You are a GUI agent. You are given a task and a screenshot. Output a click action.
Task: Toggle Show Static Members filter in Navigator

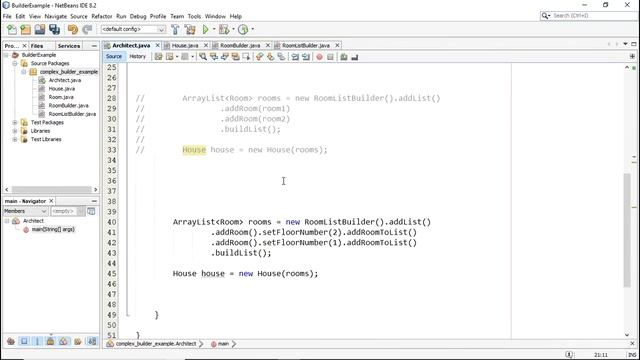pos(37,341)
